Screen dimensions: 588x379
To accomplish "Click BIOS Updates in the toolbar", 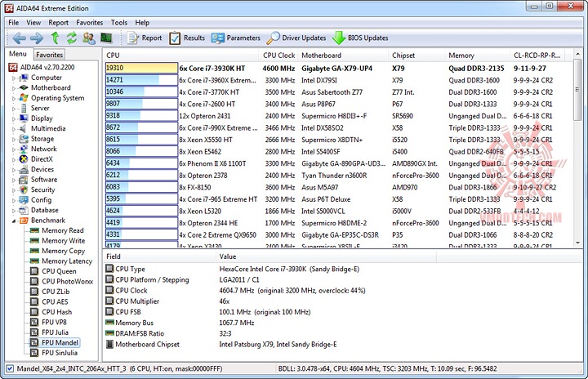I will [360, 38].
